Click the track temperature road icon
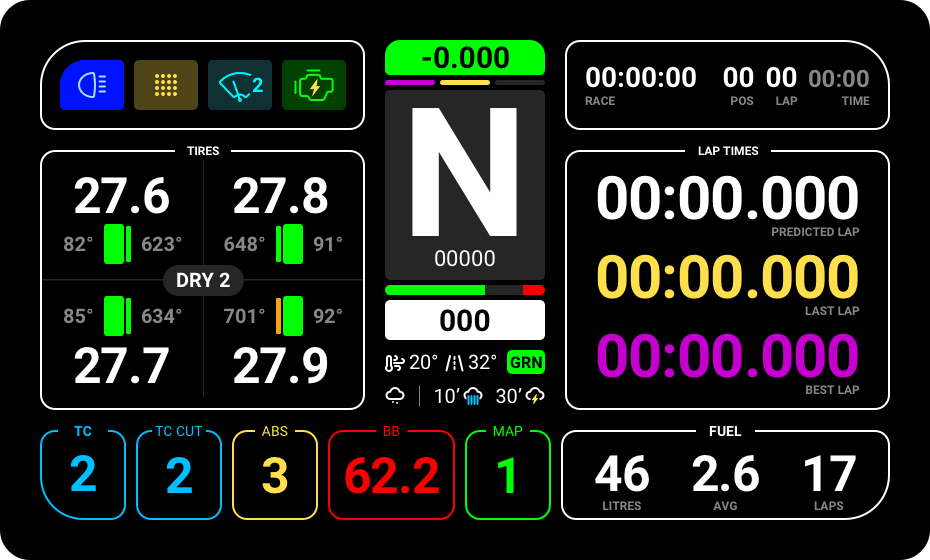Image resolution: width=930 pixels, height=560 pixels. [x=454, y=362]
